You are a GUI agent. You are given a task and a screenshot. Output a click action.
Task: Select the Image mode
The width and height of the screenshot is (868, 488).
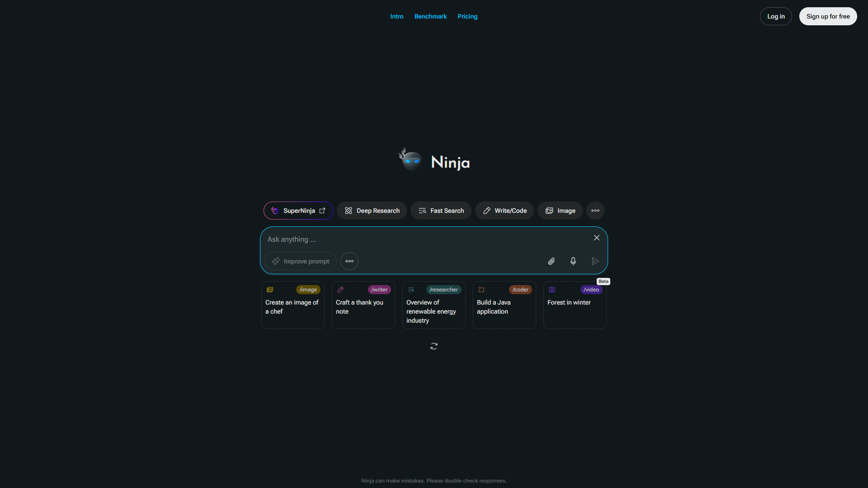(x=560, y=211)
